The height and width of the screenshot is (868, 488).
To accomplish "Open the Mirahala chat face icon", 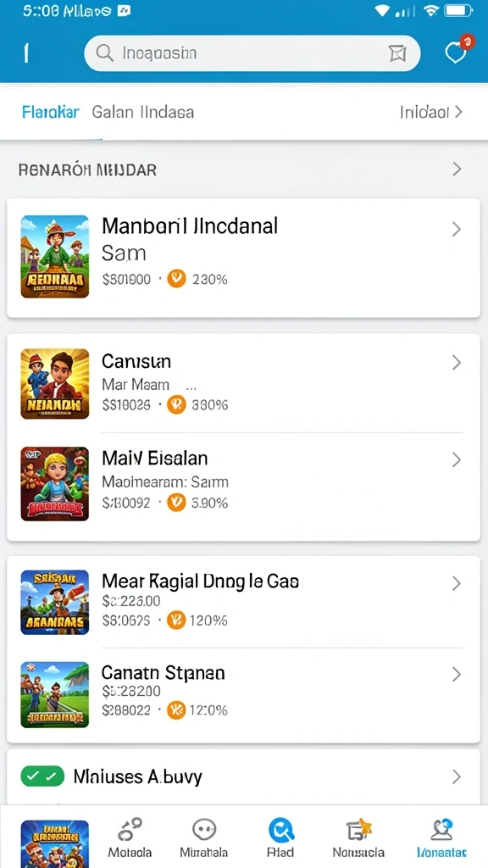I will click(x=203, y=830).
